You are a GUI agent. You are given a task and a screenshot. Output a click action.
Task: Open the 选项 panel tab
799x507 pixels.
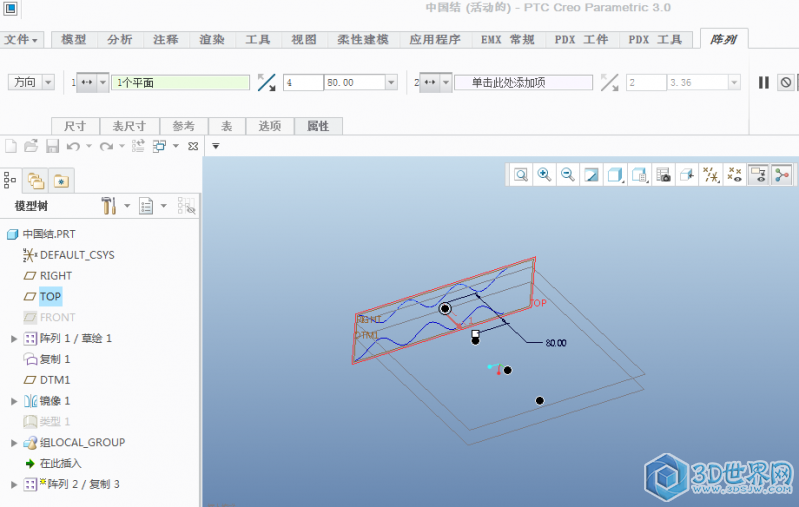(x=270, y=126)
